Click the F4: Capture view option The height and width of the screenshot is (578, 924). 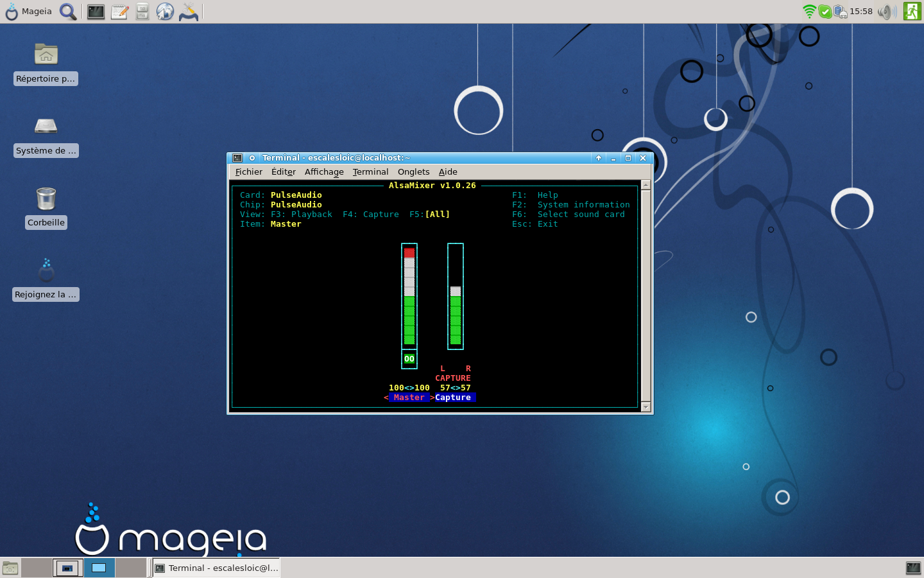371,215
